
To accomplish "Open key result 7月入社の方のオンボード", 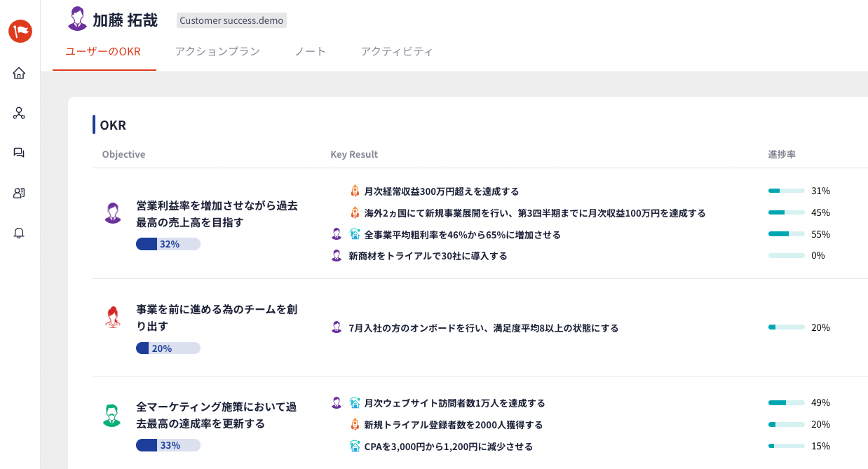I will pyautogui.click(x=484, y=328).
